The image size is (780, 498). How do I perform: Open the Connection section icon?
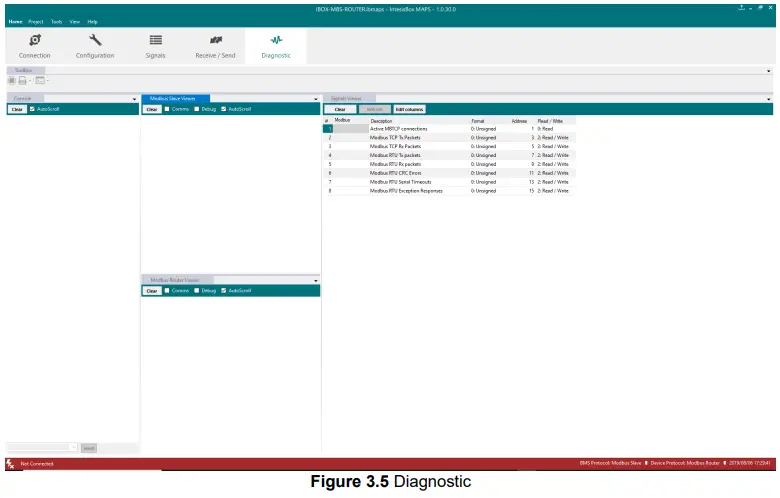click(35, 40)
